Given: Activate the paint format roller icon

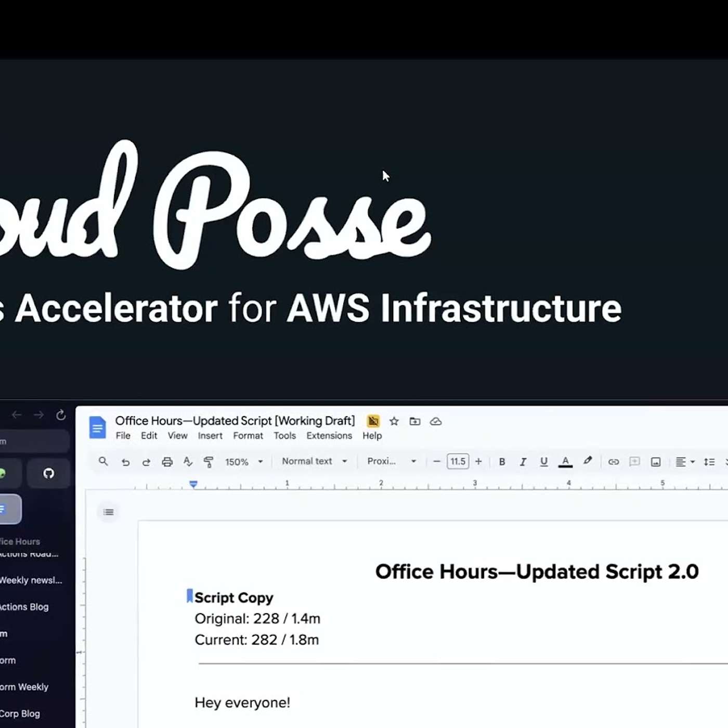Looking at the screenshot, I should point(209,462).
